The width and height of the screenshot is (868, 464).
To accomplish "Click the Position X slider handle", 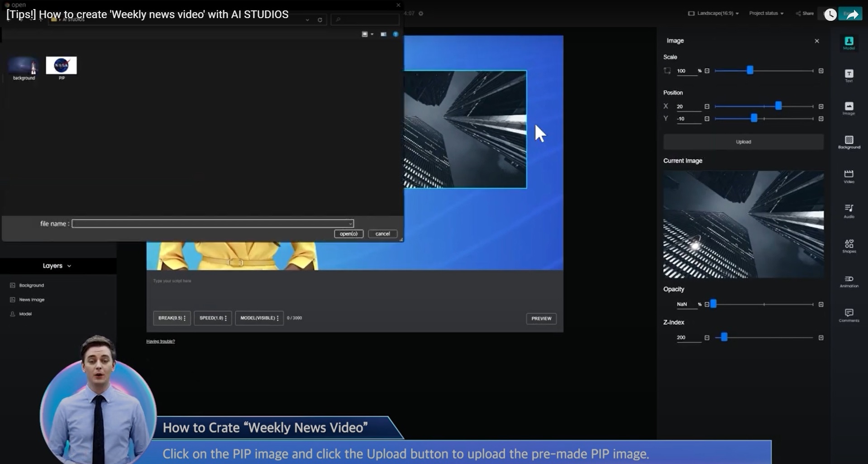I will click(x=778, y=105).
